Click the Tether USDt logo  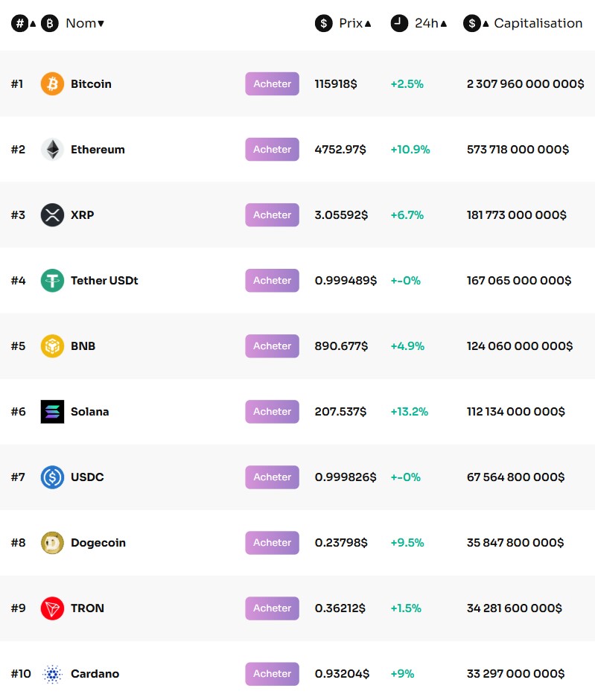[x=51, y=281]
